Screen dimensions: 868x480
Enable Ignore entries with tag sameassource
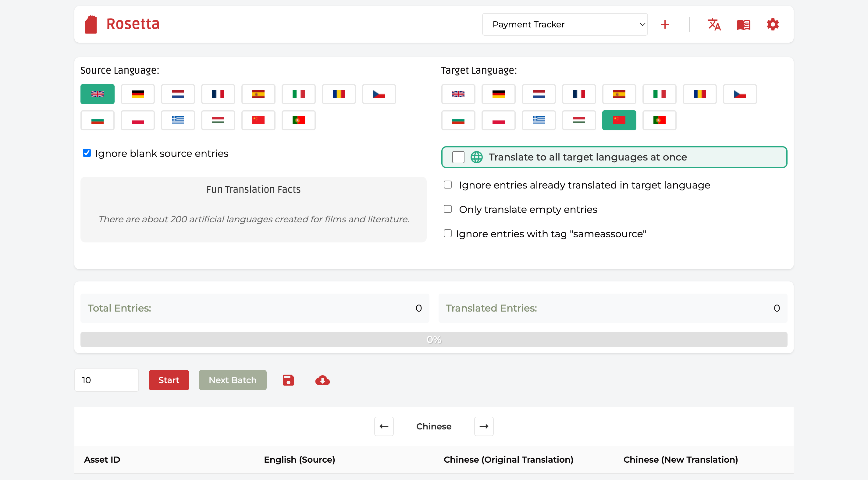tap(447, 233)
